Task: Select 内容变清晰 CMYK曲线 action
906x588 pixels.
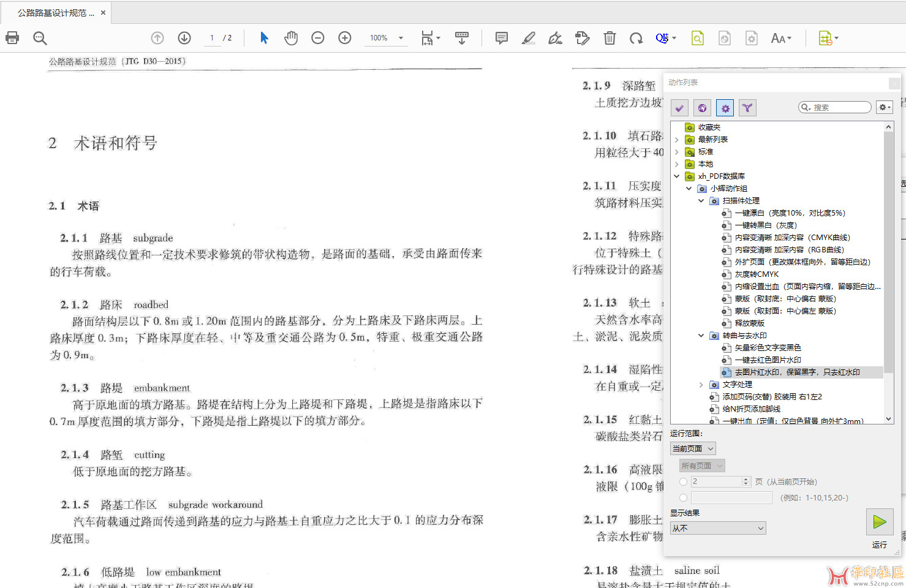Action: [x=792, y=238]
